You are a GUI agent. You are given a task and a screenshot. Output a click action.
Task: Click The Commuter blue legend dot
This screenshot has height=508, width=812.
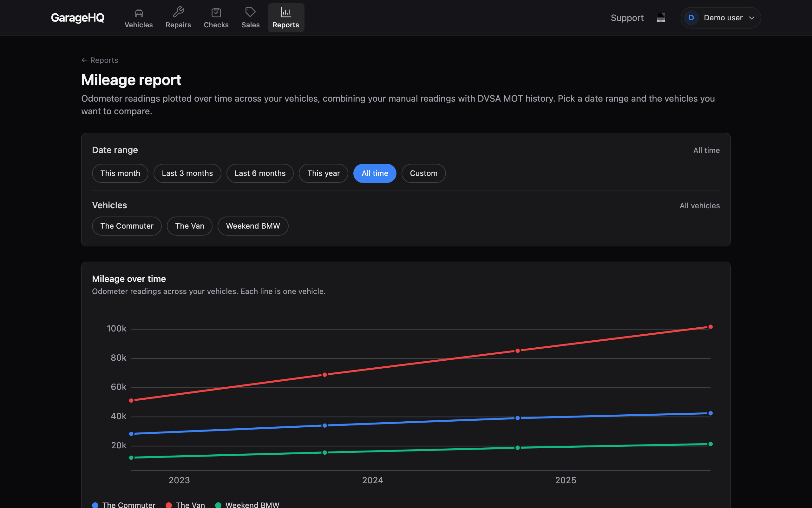[x=95, y=505]
